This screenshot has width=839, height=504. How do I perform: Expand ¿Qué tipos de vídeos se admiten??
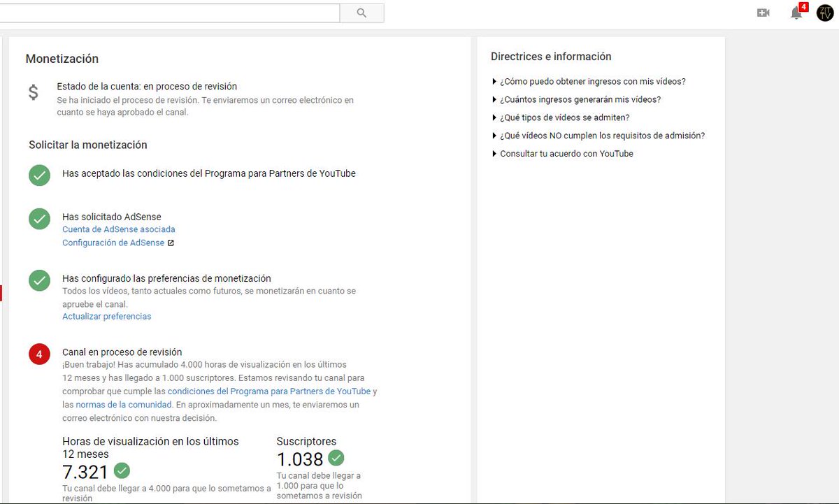[561, 118]
